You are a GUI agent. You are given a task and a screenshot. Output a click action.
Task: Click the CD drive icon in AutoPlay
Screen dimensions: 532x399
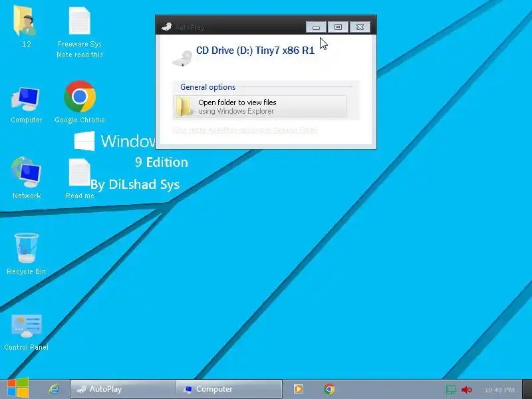pos(182,58)
